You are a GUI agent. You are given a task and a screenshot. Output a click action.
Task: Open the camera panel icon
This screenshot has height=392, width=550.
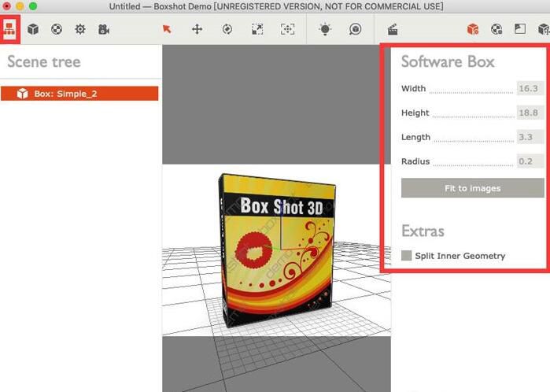pyautogui.click(x=104, y=29)
